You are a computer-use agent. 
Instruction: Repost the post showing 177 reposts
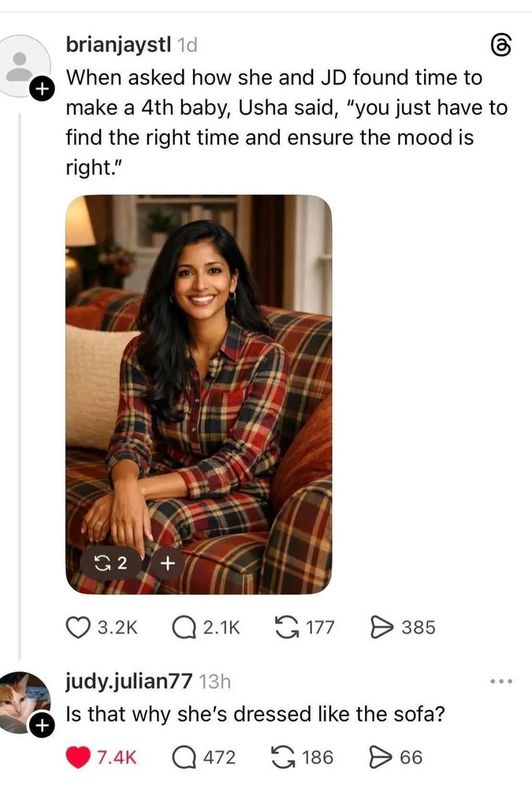[287, 627]
